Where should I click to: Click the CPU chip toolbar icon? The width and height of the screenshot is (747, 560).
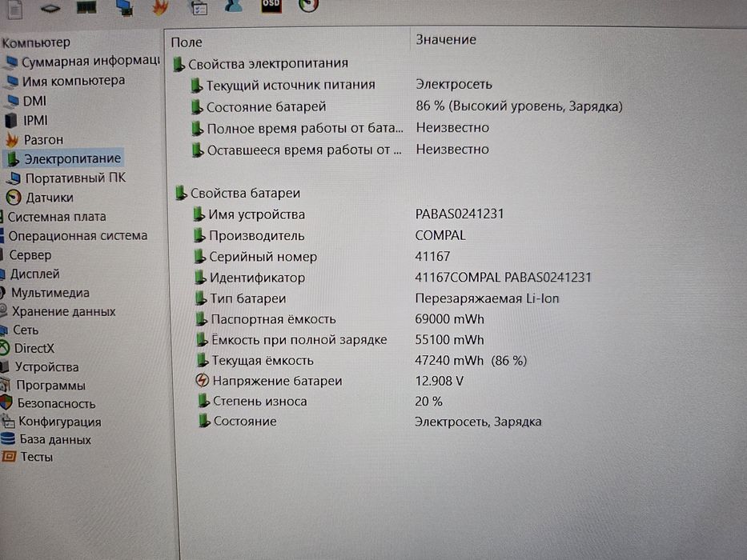[50, 8]
